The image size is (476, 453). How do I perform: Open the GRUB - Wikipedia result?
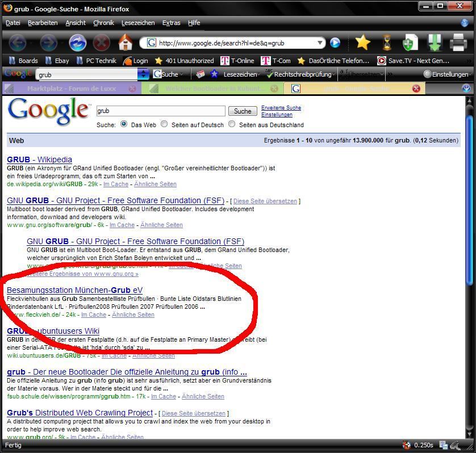(39, 160)
